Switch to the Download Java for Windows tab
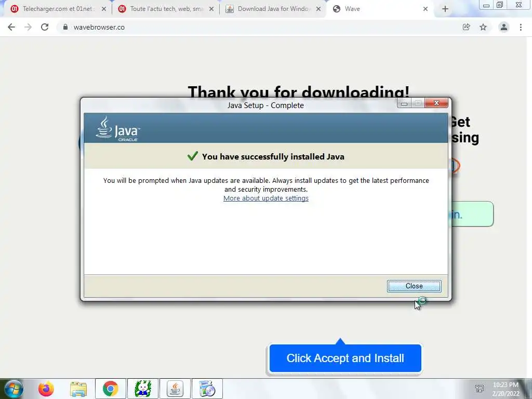The width and height of the screenshot is (532, 399). (273, 9)
